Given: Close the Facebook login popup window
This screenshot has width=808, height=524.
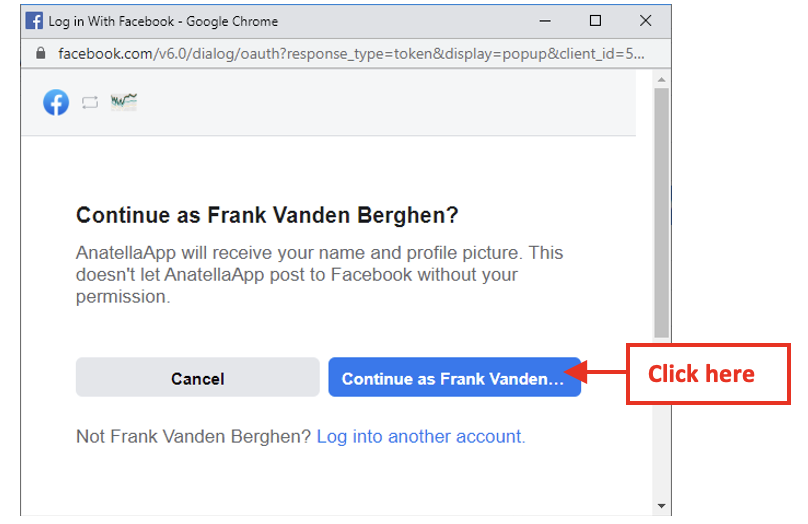Looking at the screenshot, I should tap(645, 21).
